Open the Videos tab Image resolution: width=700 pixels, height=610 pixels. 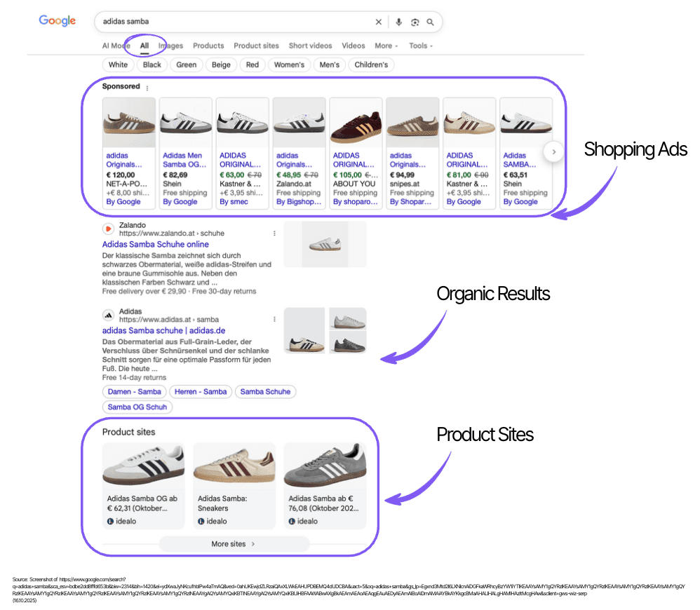tap(353, 46)
